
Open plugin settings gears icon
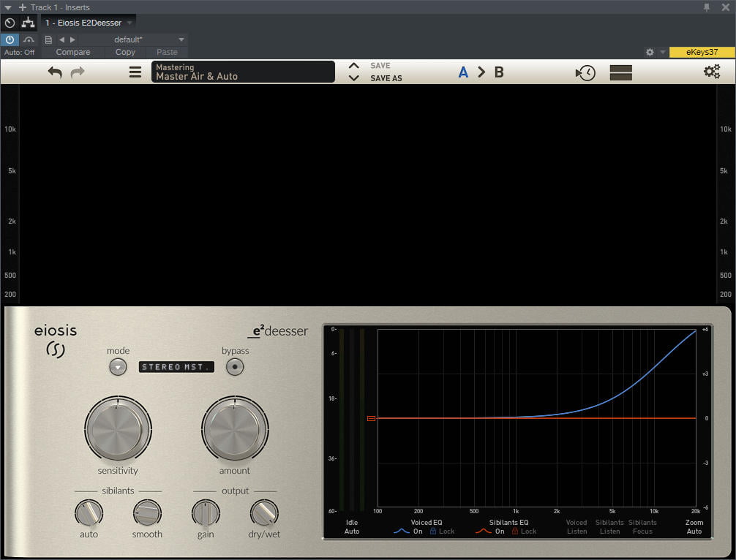click(x=712, y=72)
